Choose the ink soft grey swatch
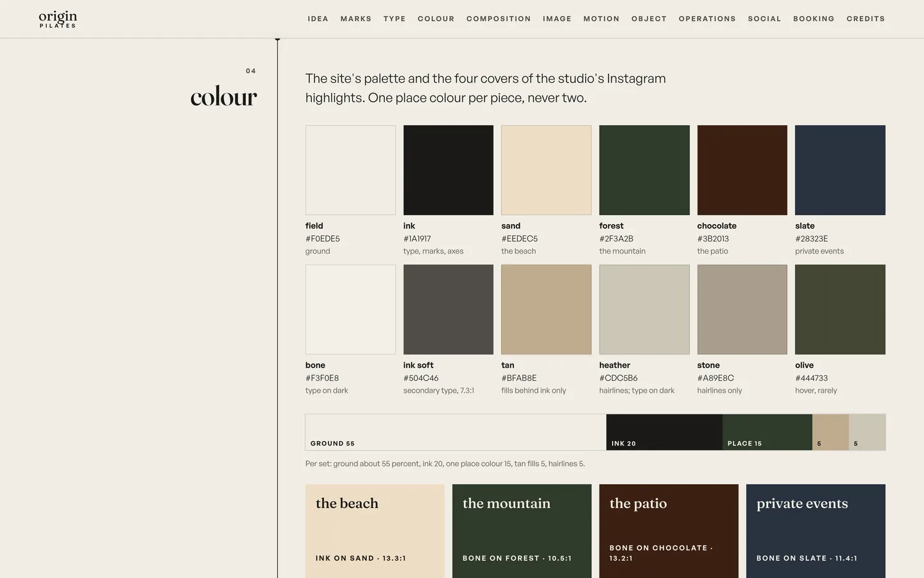The width and height of the screenshot is (924, 578). pos(449,310)
